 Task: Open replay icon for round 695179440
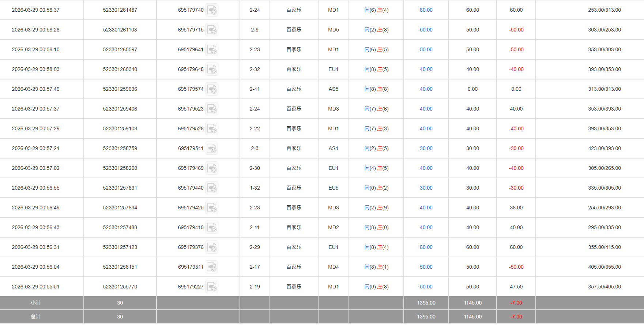[x=212, y=188]
